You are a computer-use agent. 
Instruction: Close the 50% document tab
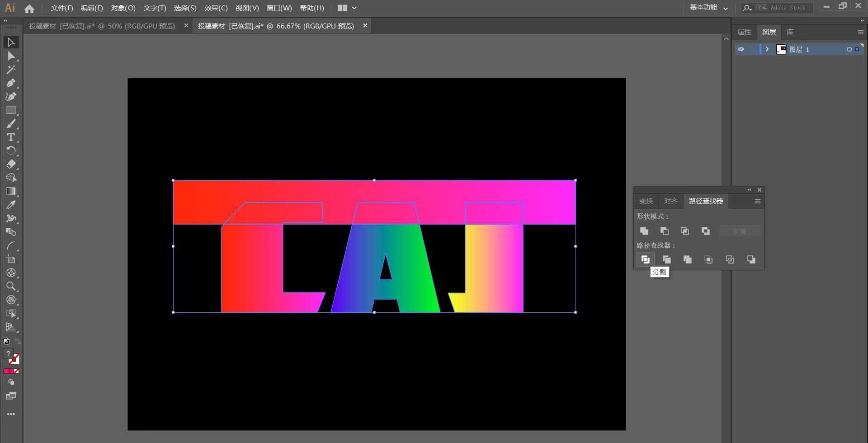186,26
